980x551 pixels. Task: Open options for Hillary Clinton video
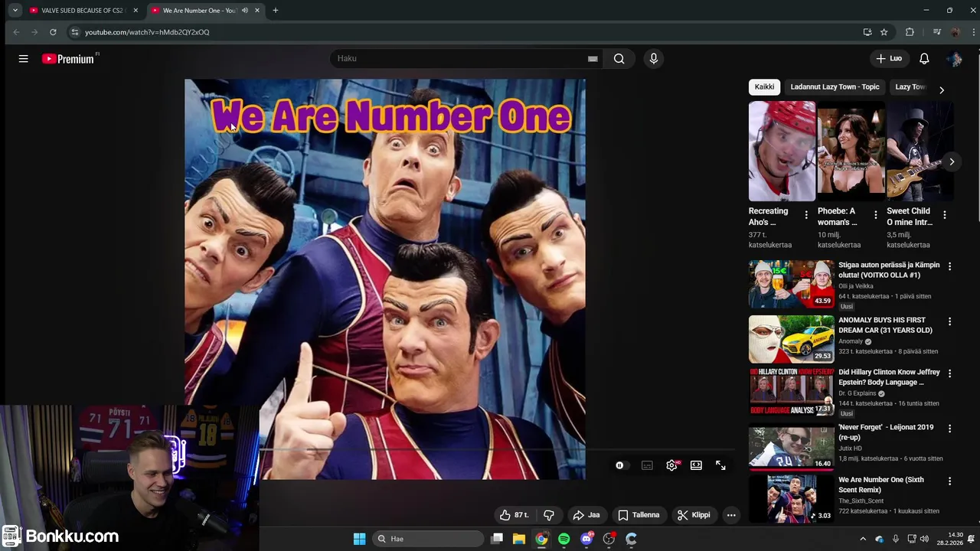[x=949, y=373]
